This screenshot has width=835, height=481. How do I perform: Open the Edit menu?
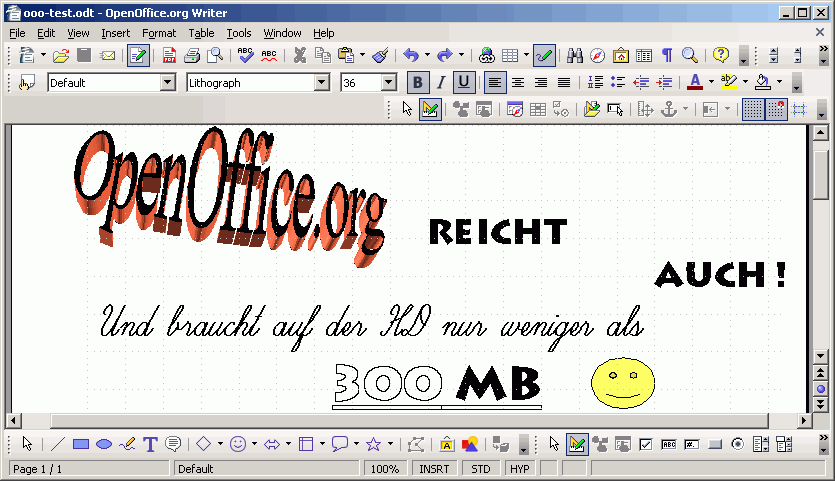(46, 33)
